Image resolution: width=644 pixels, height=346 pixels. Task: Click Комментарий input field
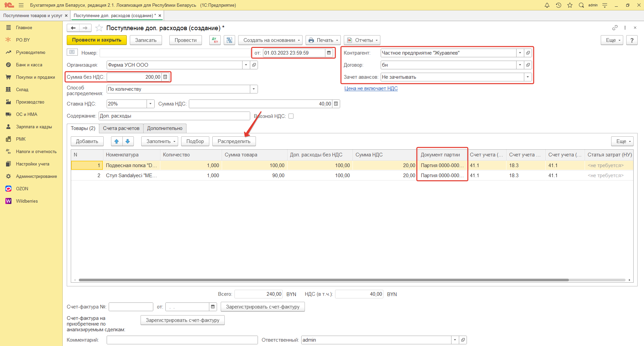[x=182, y=340]
